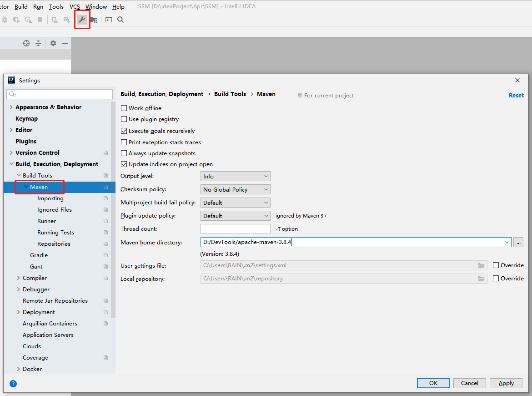Open Multiproject build fail policy dropdown
The image size is (532, 396).
236,203
